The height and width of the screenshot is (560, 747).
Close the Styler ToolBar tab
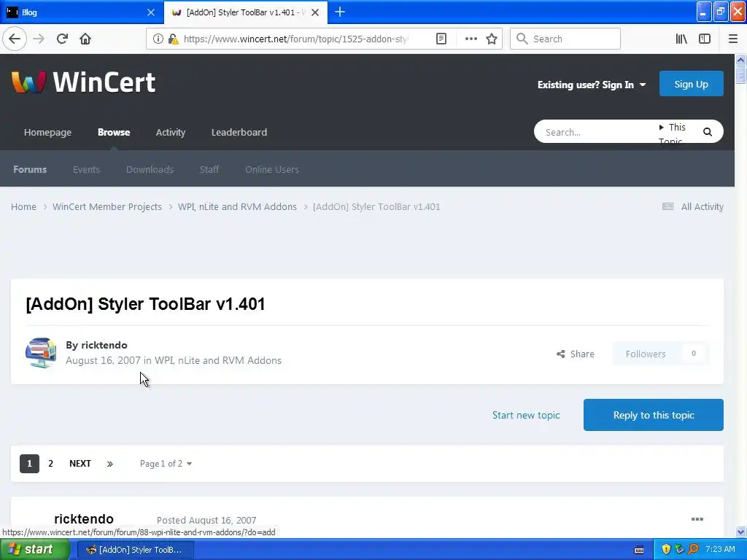pos(315,12)
